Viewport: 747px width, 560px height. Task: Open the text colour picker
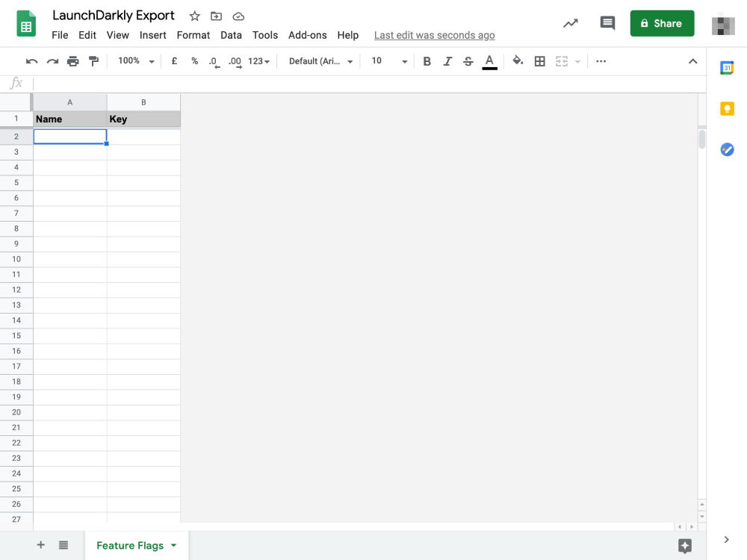pyautogui.click(x=489, y=61)
